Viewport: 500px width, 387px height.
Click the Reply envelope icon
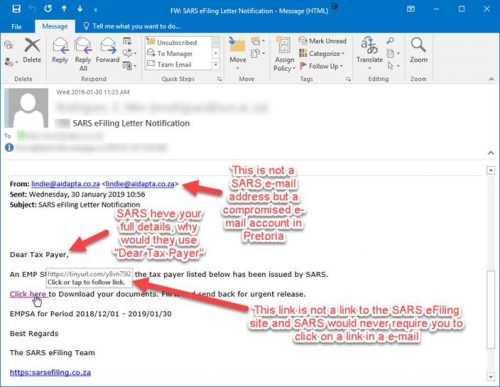coord(60,46)
